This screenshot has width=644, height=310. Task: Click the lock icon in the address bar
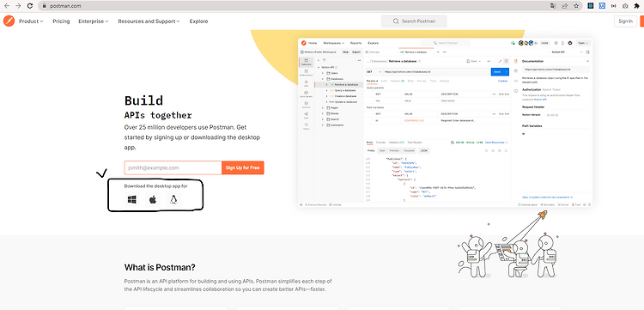(45, 6)
